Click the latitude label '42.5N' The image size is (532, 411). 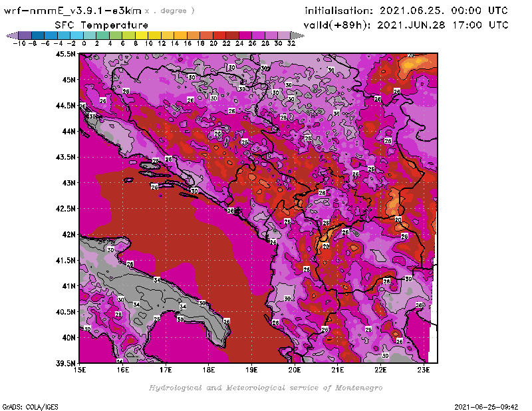point(65,209)
